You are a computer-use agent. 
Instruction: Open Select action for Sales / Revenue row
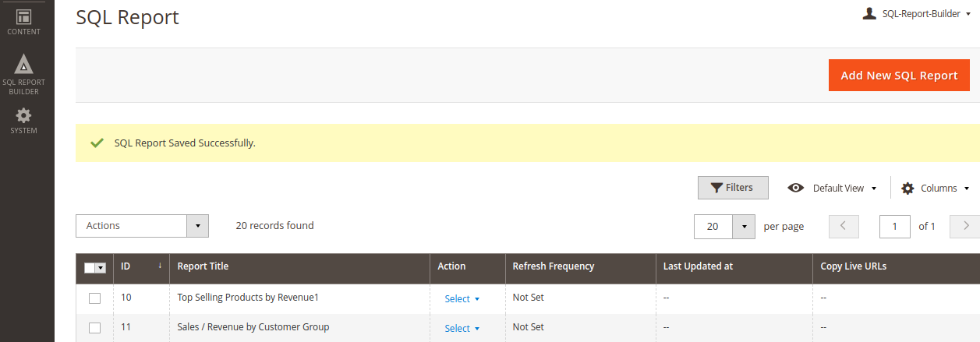(x=462, y=328)
